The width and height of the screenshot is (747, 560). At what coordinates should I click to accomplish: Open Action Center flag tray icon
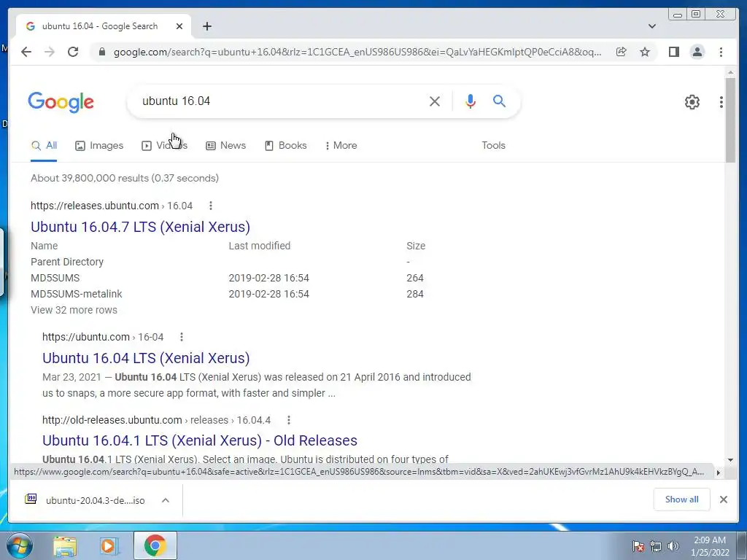point(638,546)
